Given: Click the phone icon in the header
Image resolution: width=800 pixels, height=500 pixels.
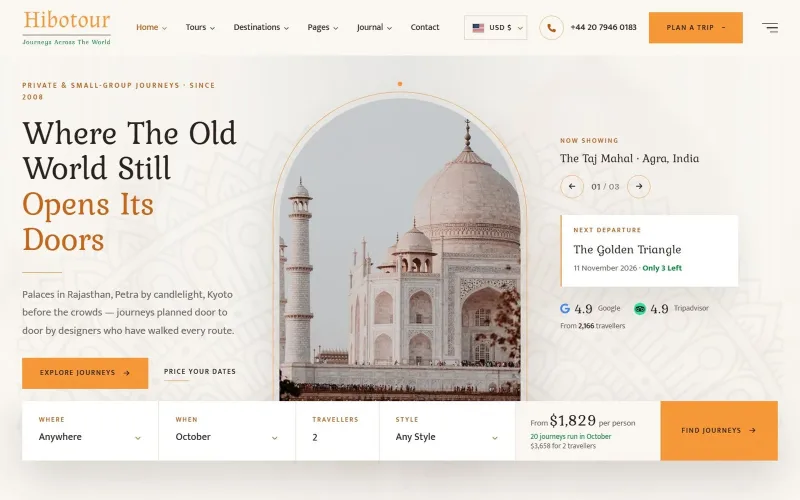Looking at the screenshot, I should pyautogui.click(x=552, y=28).
